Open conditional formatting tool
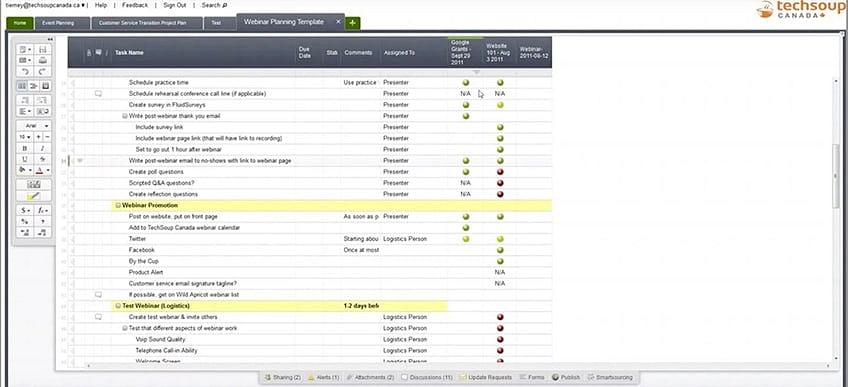 tap(34, 185)
